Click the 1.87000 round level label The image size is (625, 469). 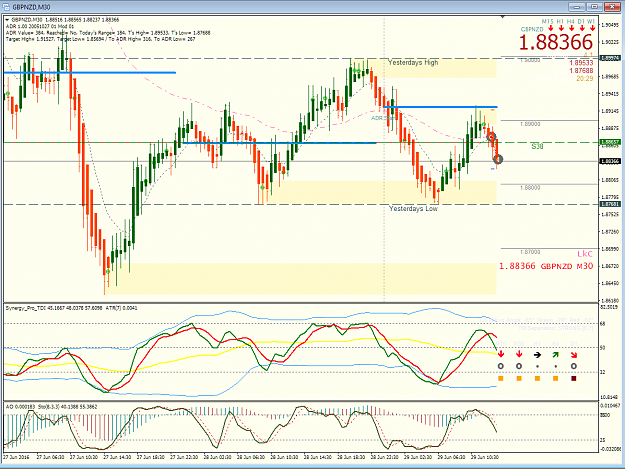click(x=530, y=252)
